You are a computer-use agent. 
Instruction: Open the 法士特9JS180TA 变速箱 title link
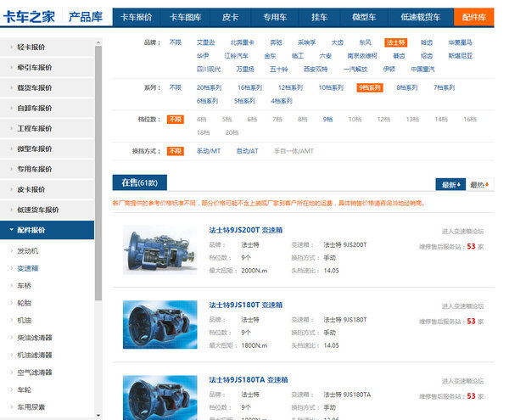coord(249,380)
